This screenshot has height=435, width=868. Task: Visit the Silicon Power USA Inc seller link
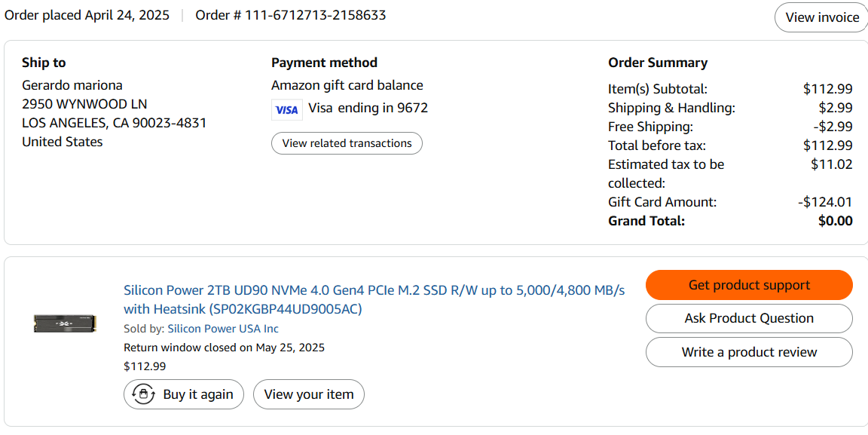pos(223,329)
